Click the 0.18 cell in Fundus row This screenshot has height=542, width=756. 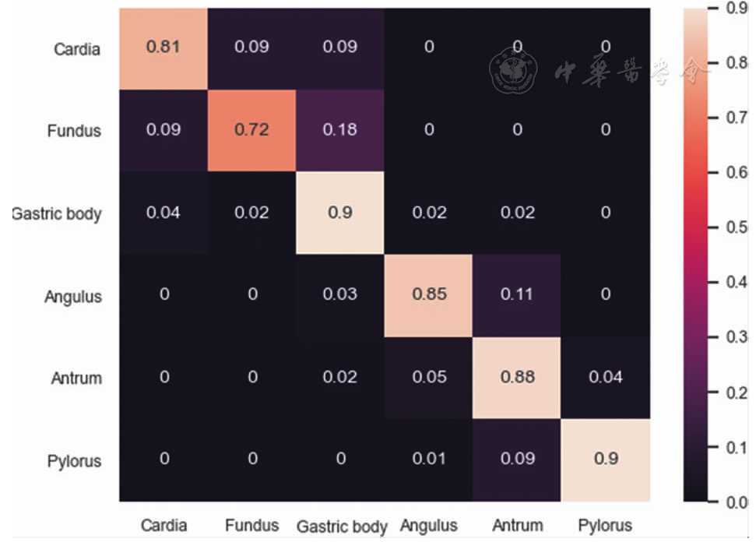[x=340, y=129]
